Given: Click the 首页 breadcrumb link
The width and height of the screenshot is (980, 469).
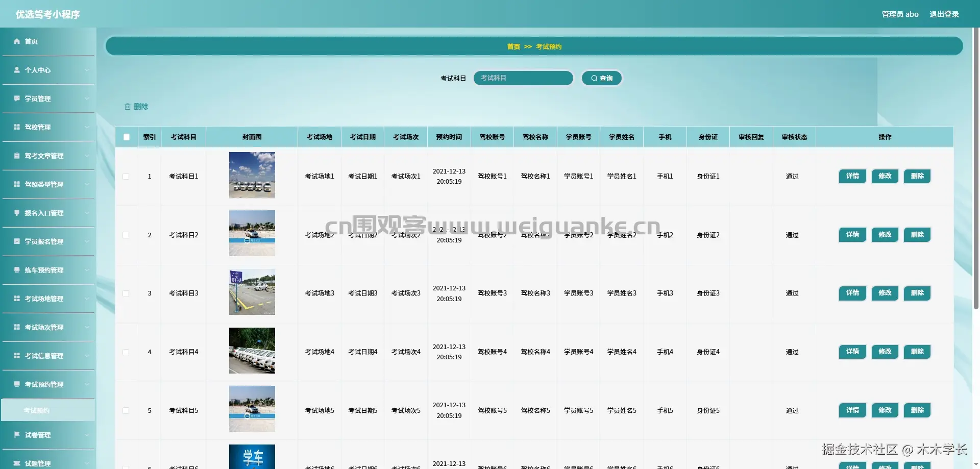Looking at the screenshot, I should 513,46.
